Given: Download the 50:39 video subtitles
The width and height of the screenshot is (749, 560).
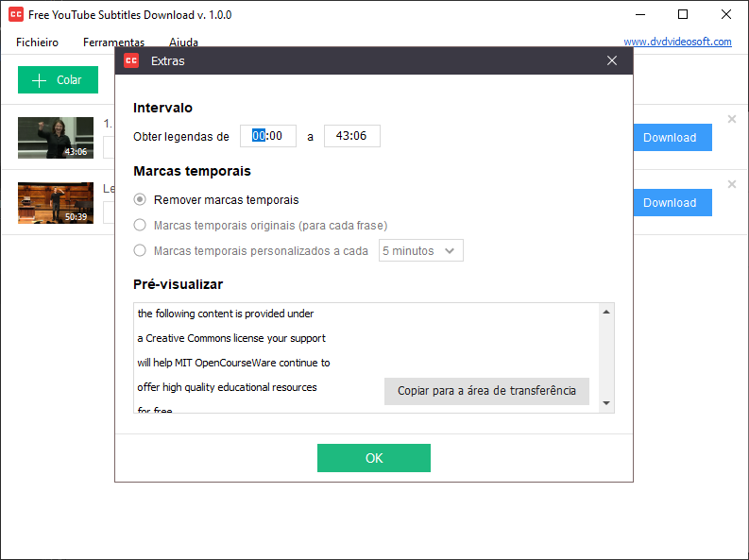Looking at the screenshot, I should click(x=672, y=202).
